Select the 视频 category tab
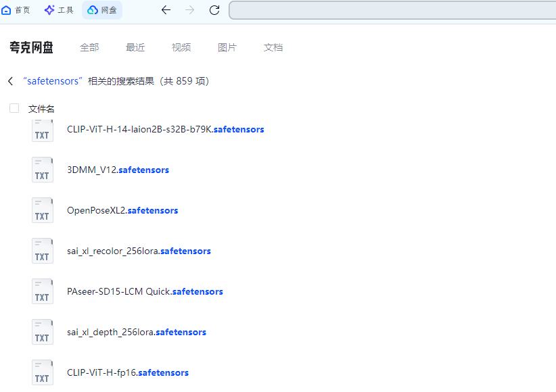The image size is (556, 392). [x=181, y=47]
